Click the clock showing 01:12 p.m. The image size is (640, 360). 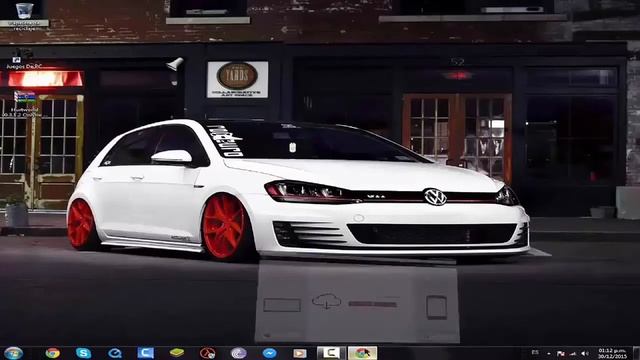(x=612, y=353)
